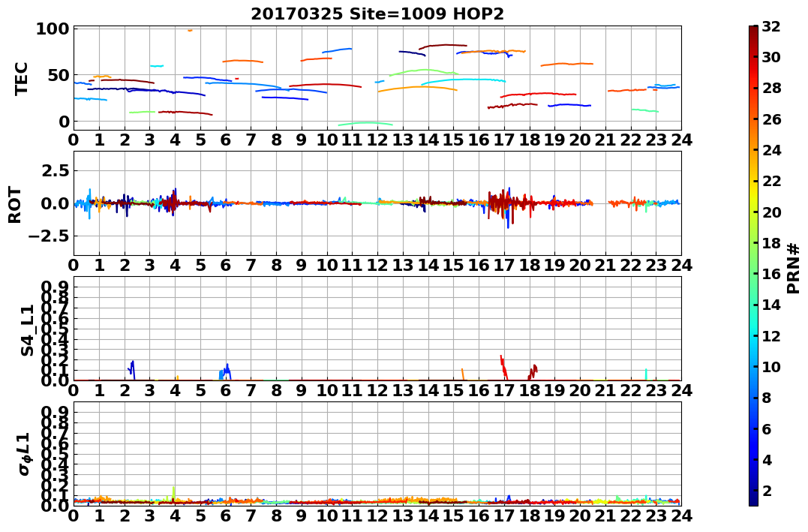Click hour 2 tick below S4_L1 panel

tap(125, 390)
